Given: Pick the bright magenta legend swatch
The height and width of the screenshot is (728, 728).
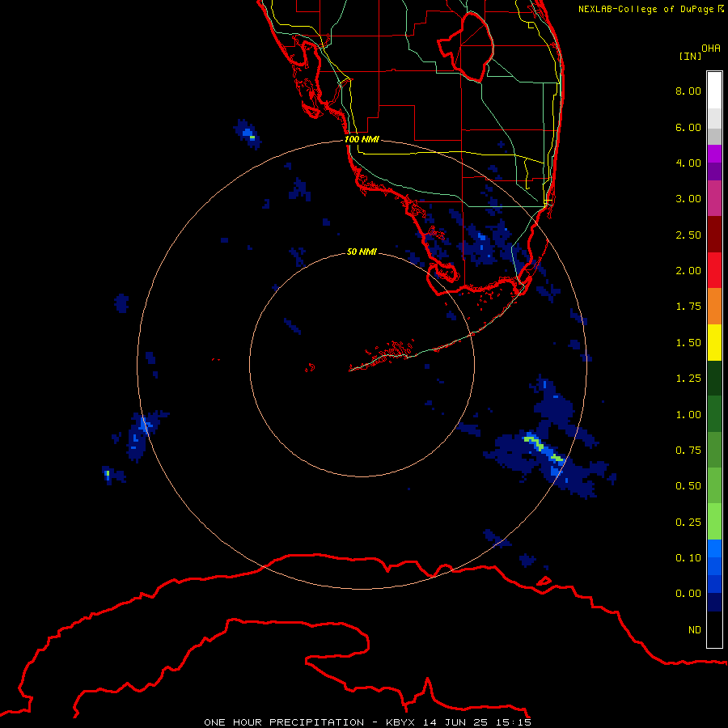Looking at the screenshot, I should pyautogui.click(x=714, y=154).
